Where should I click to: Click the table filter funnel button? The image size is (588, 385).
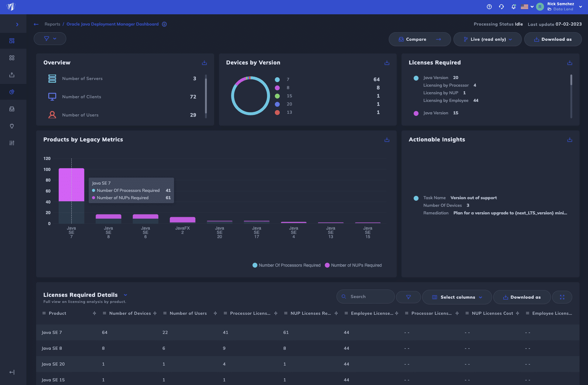[x=409, y=297]
